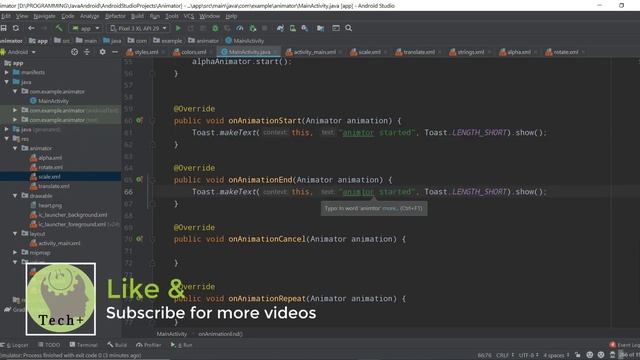The image size is (640, 360).
Task: Open the VCS menu
Action: [189, 16]
